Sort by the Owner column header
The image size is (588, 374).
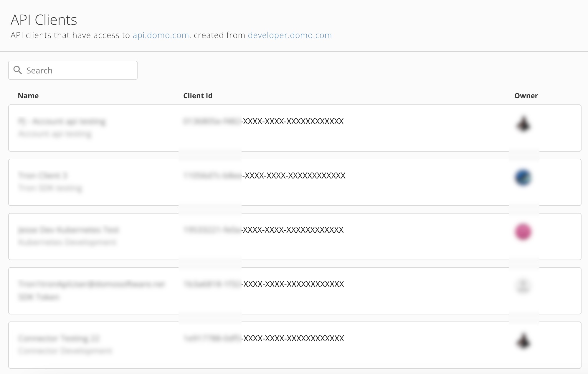point(526,96)
